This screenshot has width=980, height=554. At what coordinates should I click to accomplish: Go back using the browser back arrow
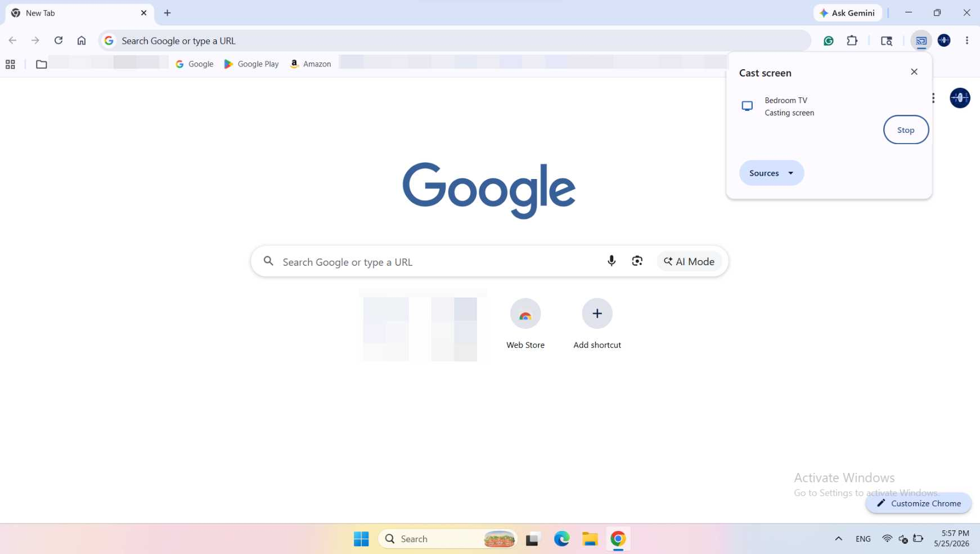(x=12, y=41)
